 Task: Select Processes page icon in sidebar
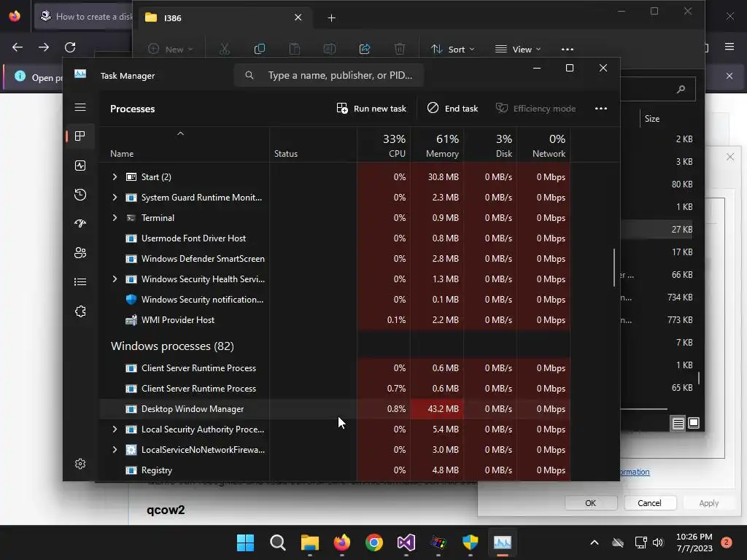pos(80,136)
